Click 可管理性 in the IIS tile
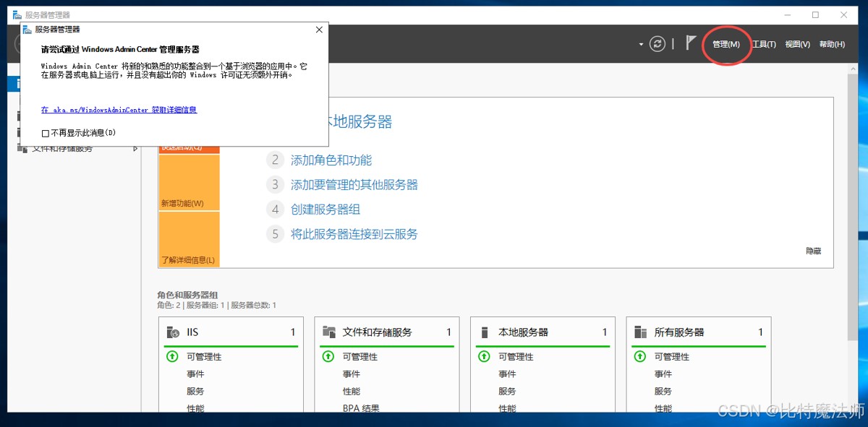868x427 pixels. (x=204, y=357)
